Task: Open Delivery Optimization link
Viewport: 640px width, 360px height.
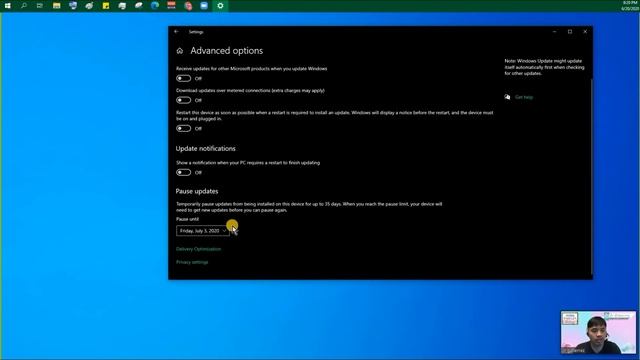Action: click(x=198, y=249)
